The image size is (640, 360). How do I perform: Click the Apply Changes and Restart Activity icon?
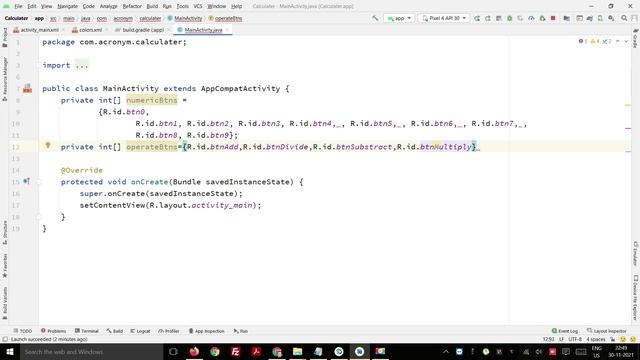[x=488, y=18]
